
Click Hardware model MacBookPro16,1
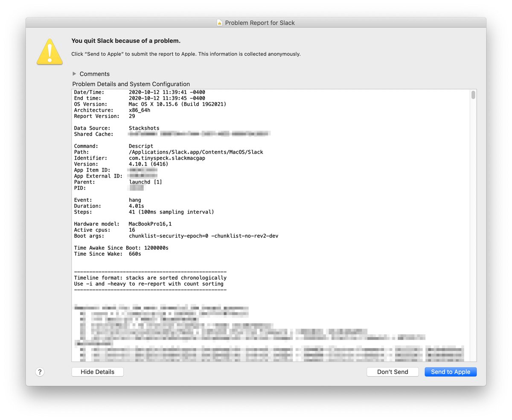pos(150,224)
